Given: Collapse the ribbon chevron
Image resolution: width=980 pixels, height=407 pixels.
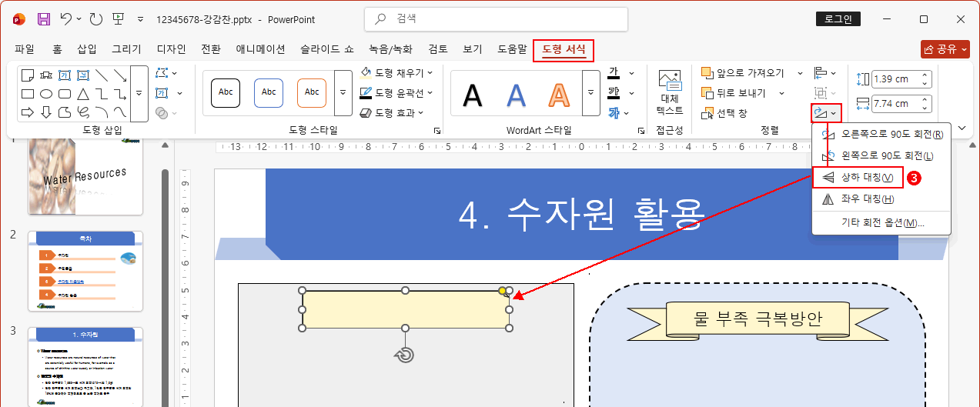Looking at the screenshot, I should coord(961,127).
